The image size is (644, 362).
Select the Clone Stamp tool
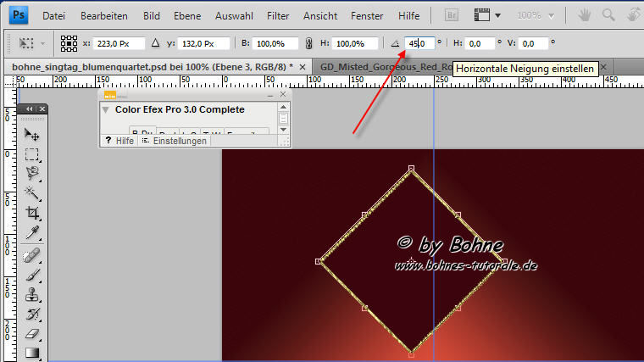coord(32,294)
